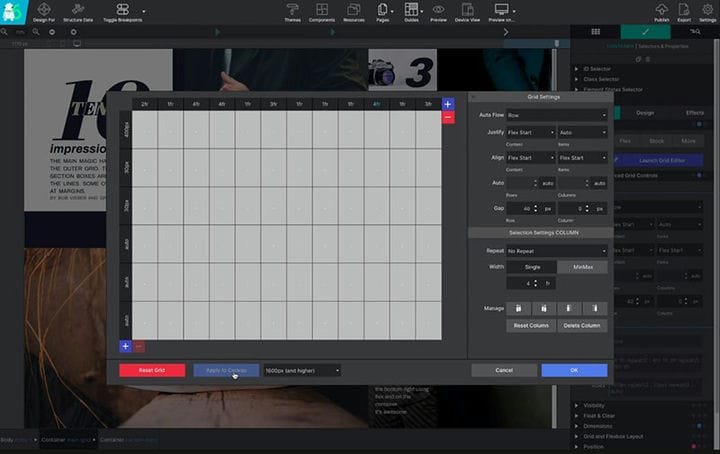The image size is (720, 454).
Task: Click the Export icon
Action: click(684, 9)
